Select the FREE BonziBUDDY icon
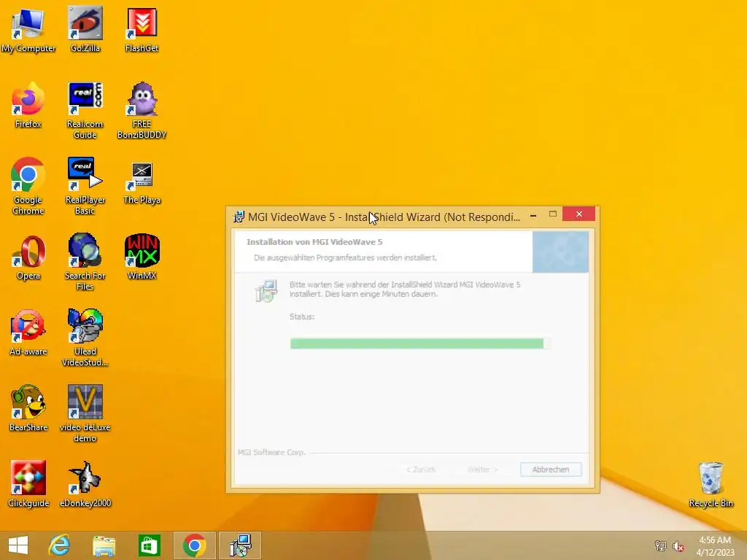Screen dimensions: 747x560 tap(142, 111)
